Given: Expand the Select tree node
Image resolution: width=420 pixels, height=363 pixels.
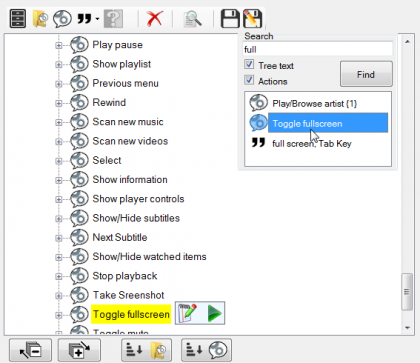Looking at the screenshot, I should (59, 161).
